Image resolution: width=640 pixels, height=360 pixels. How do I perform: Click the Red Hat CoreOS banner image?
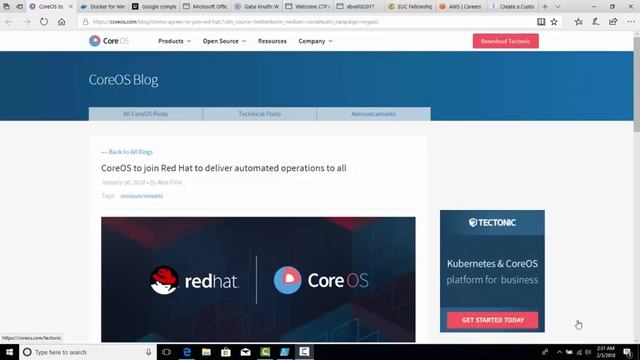258,279
